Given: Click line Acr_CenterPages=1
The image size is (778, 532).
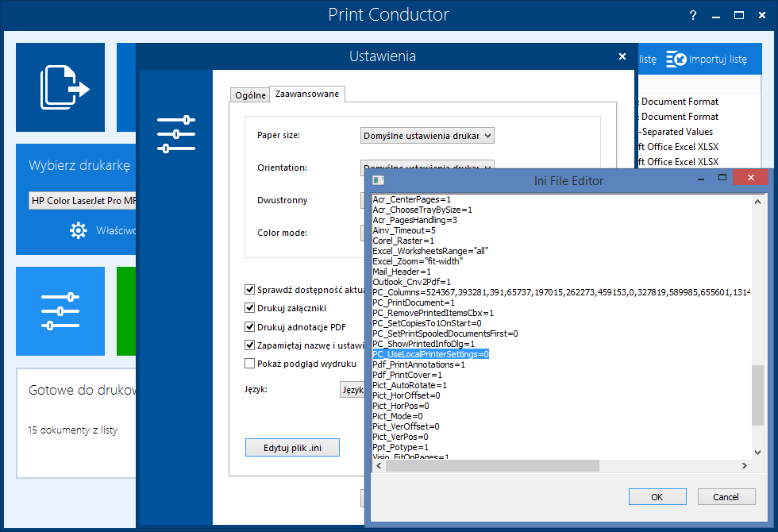Looking at the screenshot, I should click(411, 199).
